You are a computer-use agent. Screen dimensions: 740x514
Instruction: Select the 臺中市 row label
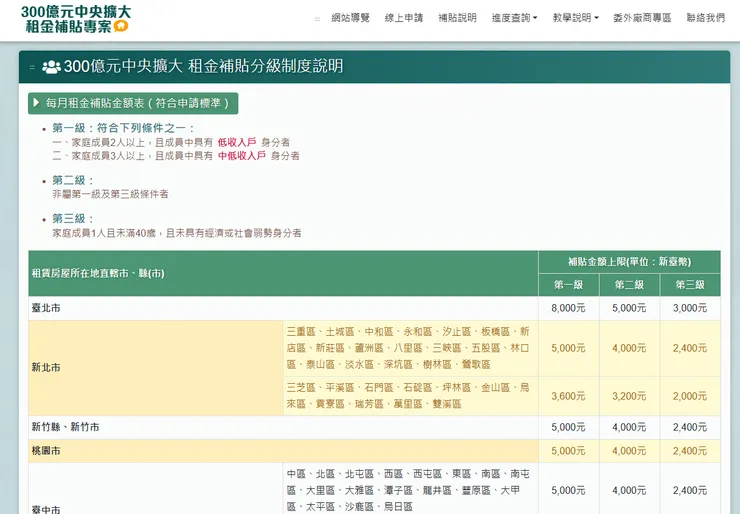pos(46,510)
